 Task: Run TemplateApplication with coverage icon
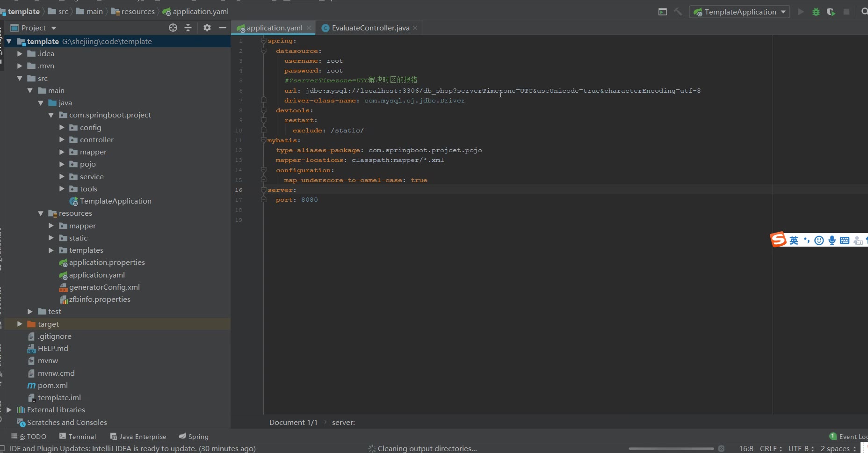[x=831, y=12]
